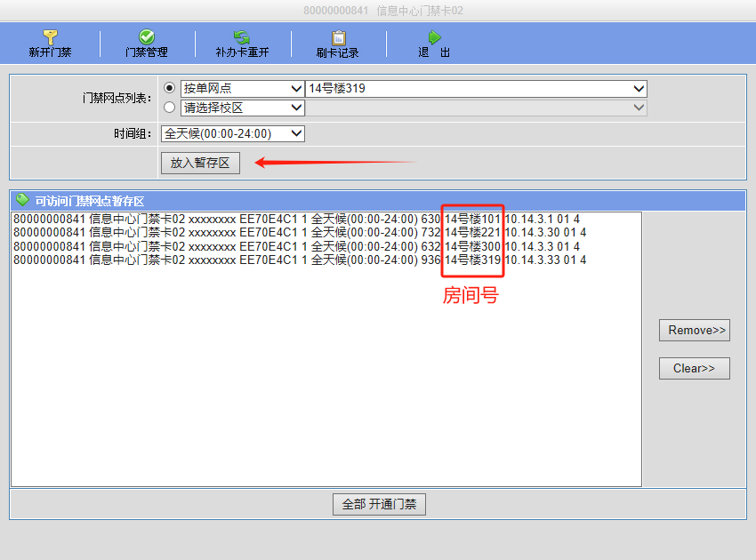Select the 按单网点 radio button

[169, 88]
